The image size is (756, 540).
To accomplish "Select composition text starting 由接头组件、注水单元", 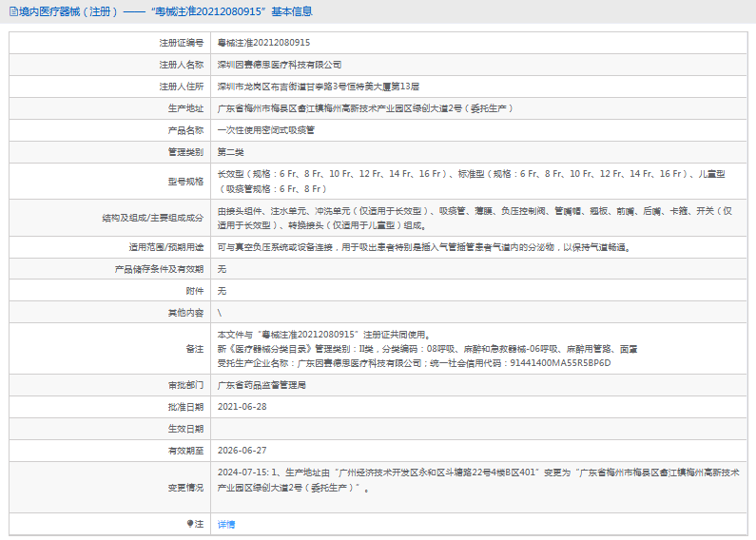I will (475, 218).
